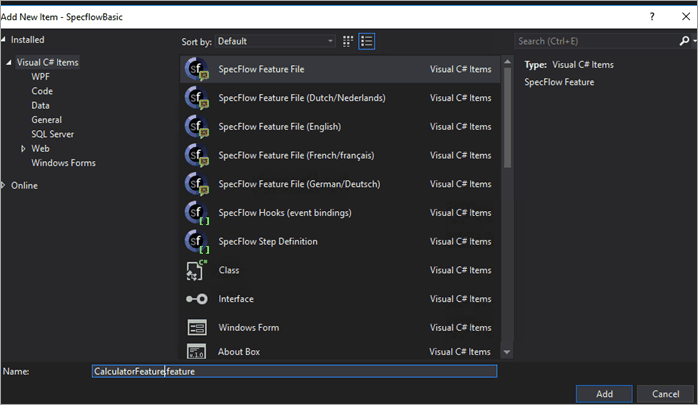
Task: Select the Class template name
Action: pyautogui.click(x=229, y=270)
